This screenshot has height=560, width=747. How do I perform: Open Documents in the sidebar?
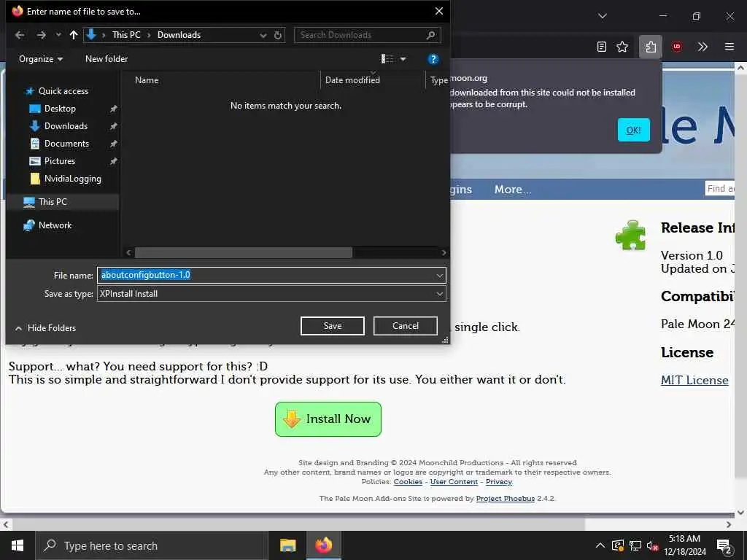click(66, 144)
